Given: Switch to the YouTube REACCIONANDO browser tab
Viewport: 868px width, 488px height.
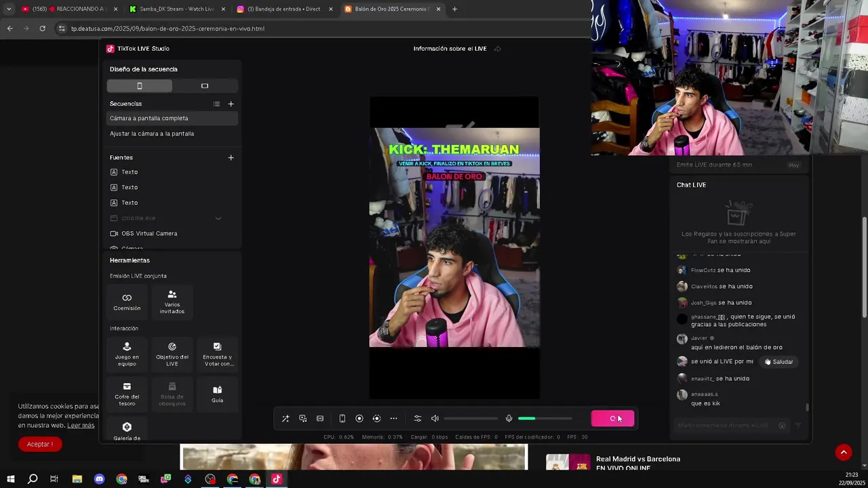Looking at the screenshot, I should pos(70,9).
